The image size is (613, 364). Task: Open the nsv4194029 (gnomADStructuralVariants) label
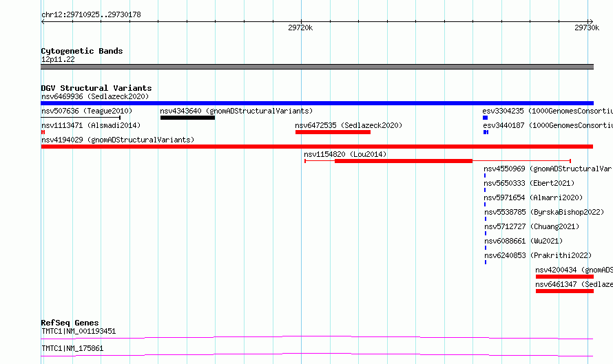click(x=118, y=140)
